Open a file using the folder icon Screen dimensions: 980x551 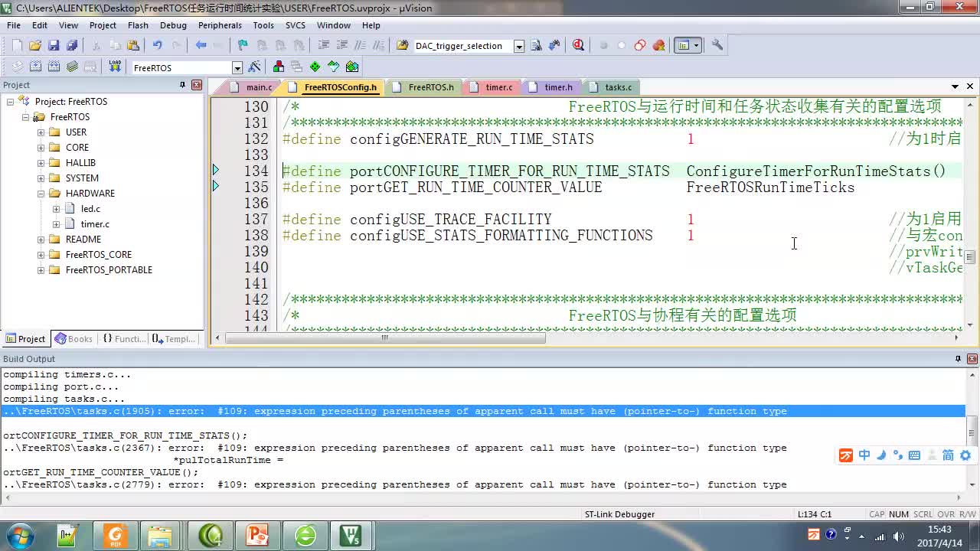coord(35,46)
